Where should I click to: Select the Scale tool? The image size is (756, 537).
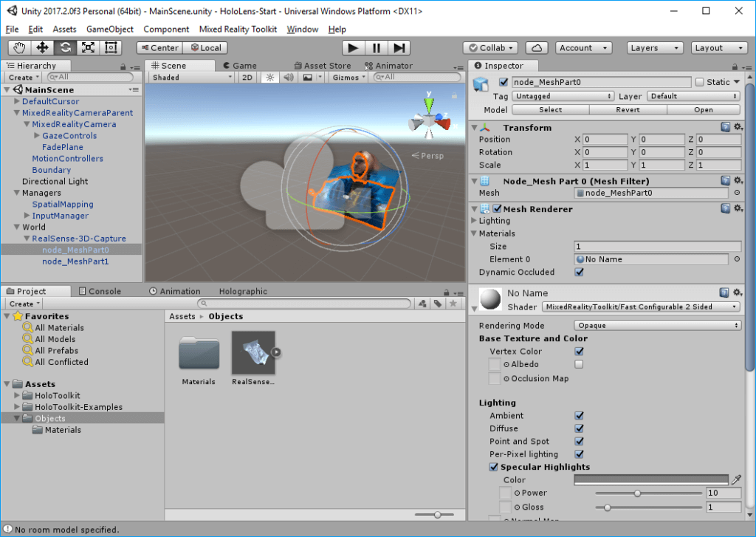pos(86,47)
